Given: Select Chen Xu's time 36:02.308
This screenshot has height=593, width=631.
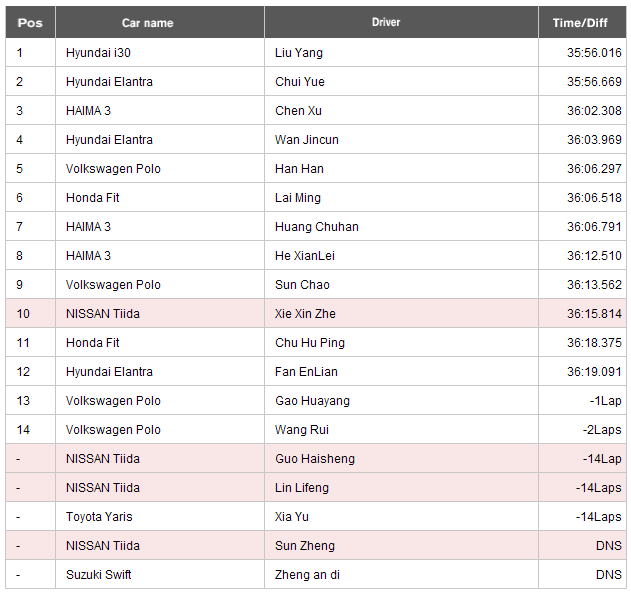Looking at the screenshot, I should 594,111.
